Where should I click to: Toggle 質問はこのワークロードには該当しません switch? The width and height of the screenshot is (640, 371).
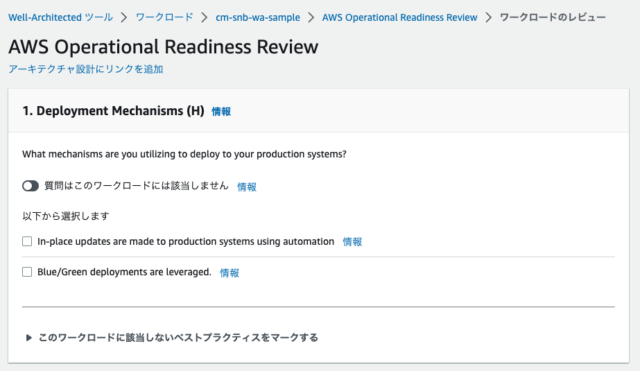(30, 186)
